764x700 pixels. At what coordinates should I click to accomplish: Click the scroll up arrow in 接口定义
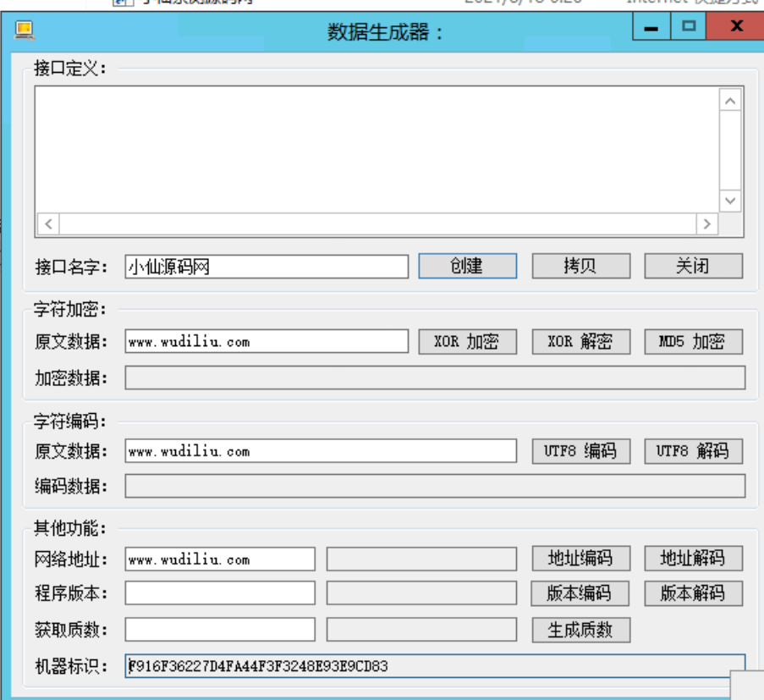[730, 101]
